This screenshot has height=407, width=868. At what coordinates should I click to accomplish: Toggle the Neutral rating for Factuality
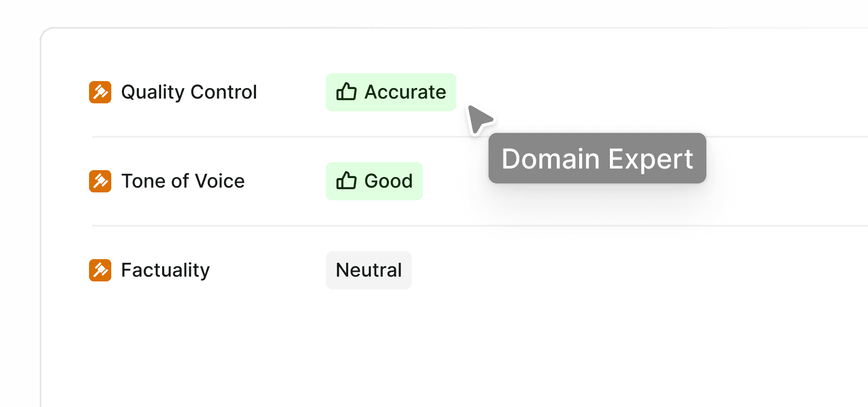click(368, 270)
